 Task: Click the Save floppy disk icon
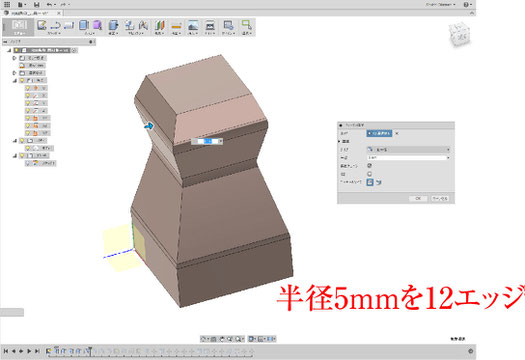pyautogui.click(x=36, y=4)
